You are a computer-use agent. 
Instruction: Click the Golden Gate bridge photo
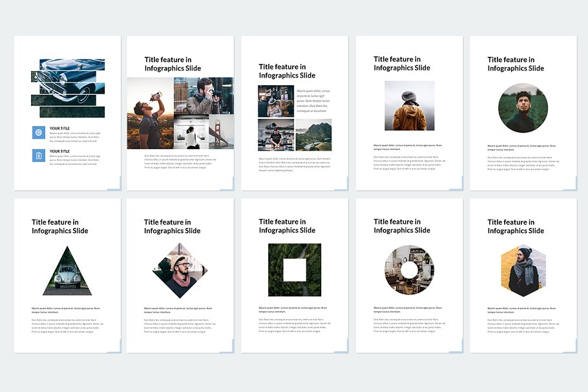point(220,132)
